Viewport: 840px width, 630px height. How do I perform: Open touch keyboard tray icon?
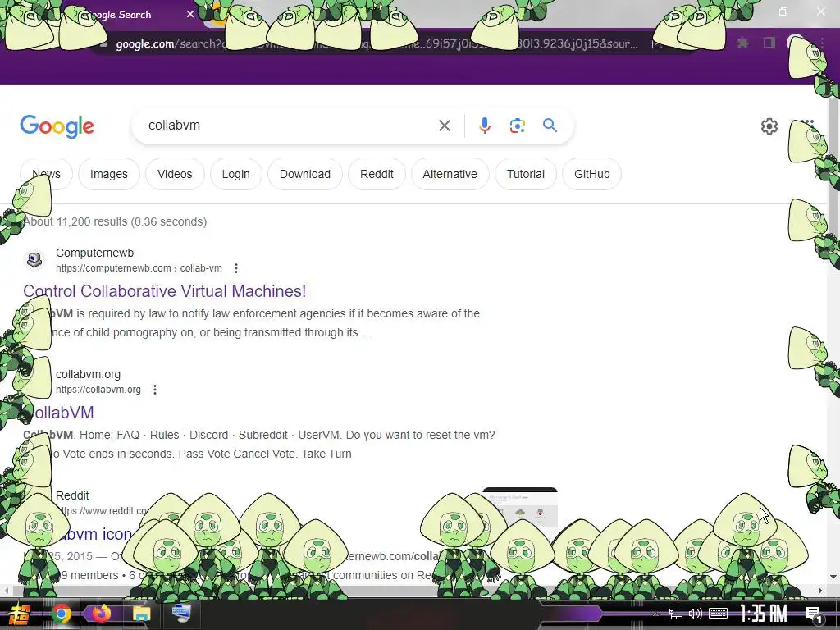pos(718,614)
